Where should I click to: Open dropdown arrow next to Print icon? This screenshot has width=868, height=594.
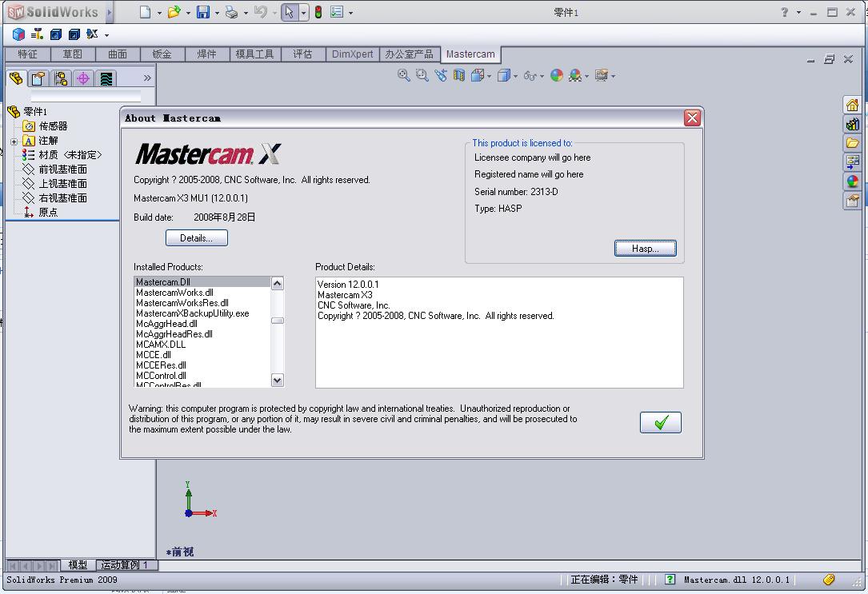pyautogui.click(x=246, y=13)
